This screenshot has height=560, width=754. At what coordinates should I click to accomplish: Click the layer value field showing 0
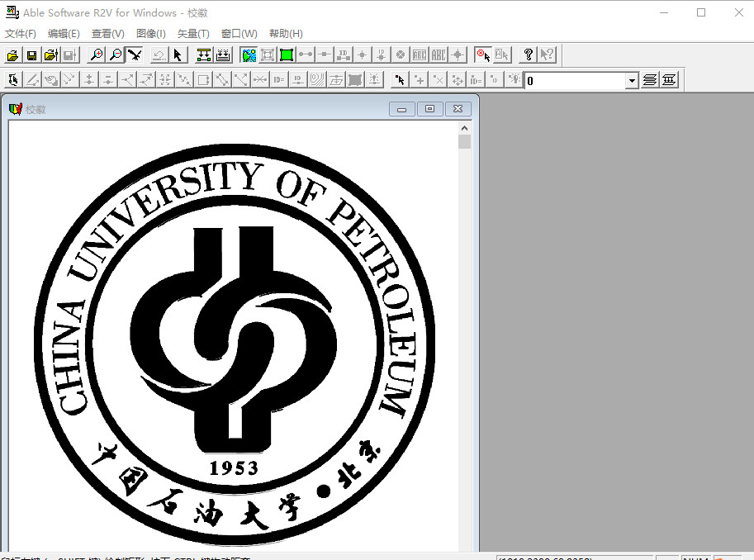coord(575,81)
